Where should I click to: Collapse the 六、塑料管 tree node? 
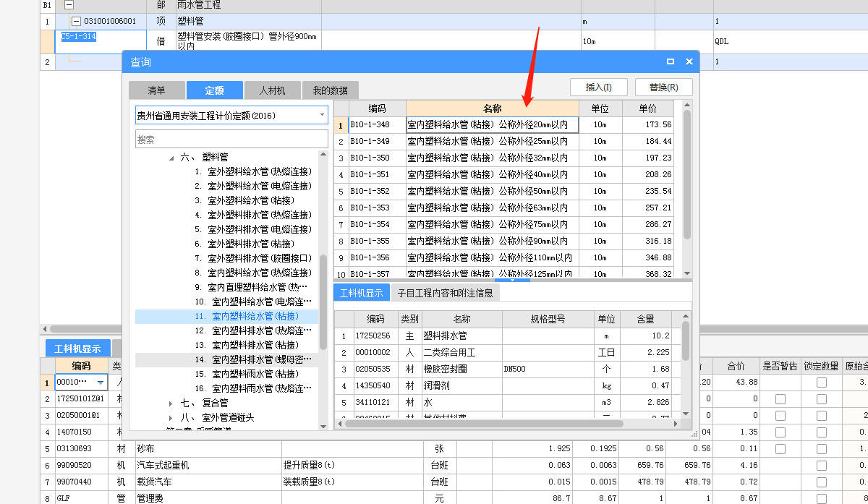coord(171,157)
